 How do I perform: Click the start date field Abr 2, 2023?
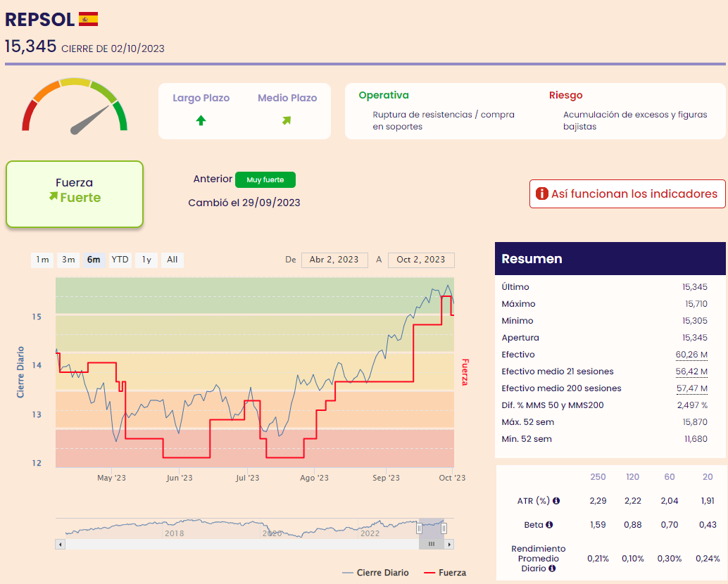click(x=334, y=260)
